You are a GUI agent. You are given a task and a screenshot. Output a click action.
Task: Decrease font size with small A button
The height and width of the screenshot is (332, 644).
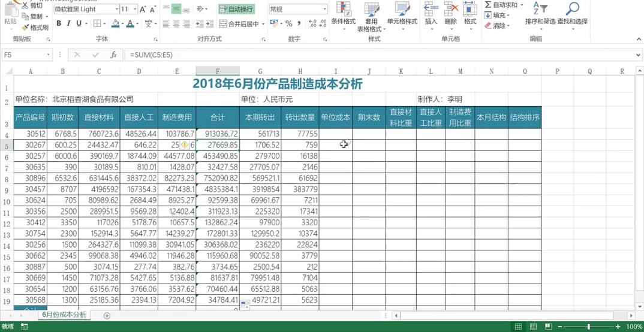[152, 9]
